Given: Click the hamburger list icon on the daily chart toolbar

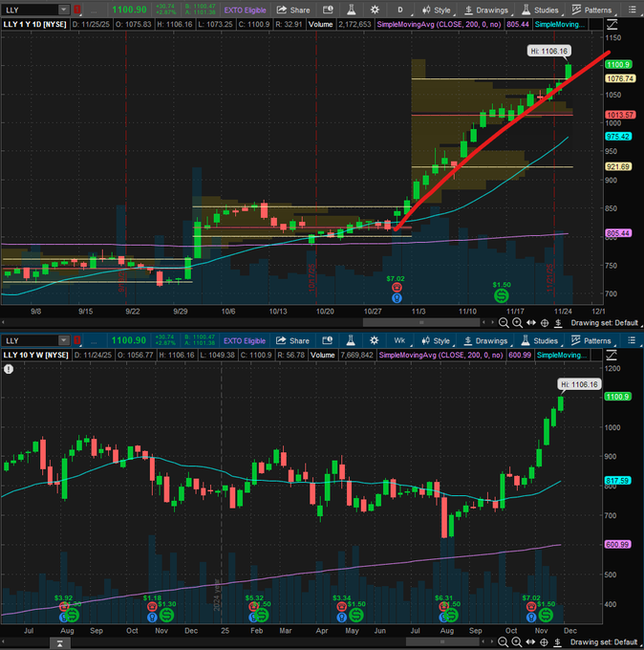Looking at the screenshot, I should 632,10.
